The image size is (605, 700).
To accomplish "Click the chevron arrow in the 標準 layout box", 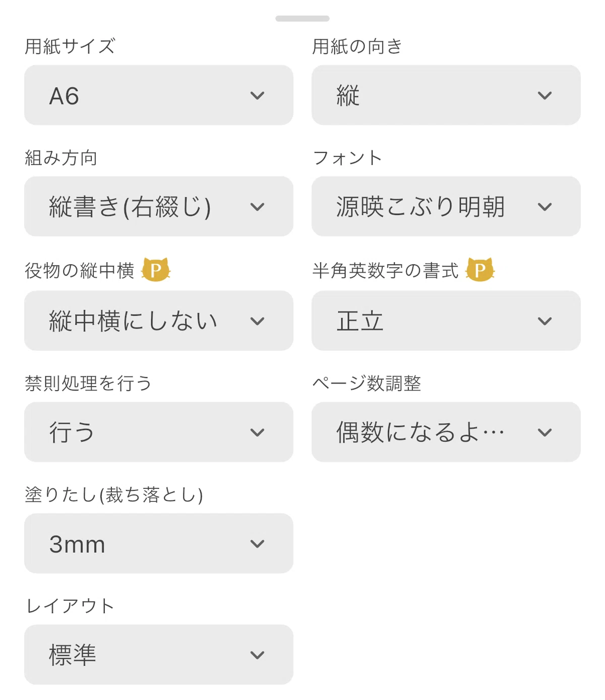I will (x=257, y=655).
